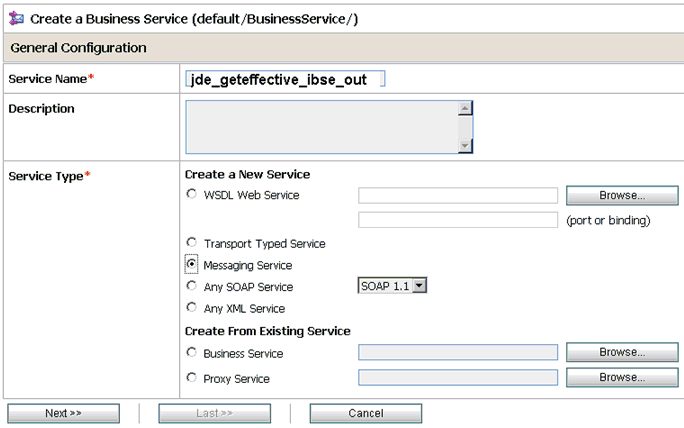The height and width of the screenshot is (428, 684).
Task: Click inside the Description text area
Action: (321, 127)
